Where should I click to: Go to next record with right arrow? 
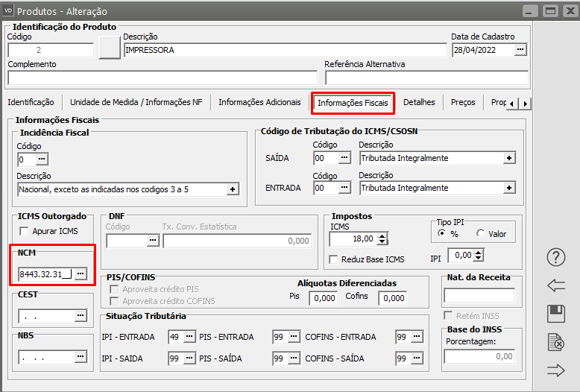[x=556, y=370]
